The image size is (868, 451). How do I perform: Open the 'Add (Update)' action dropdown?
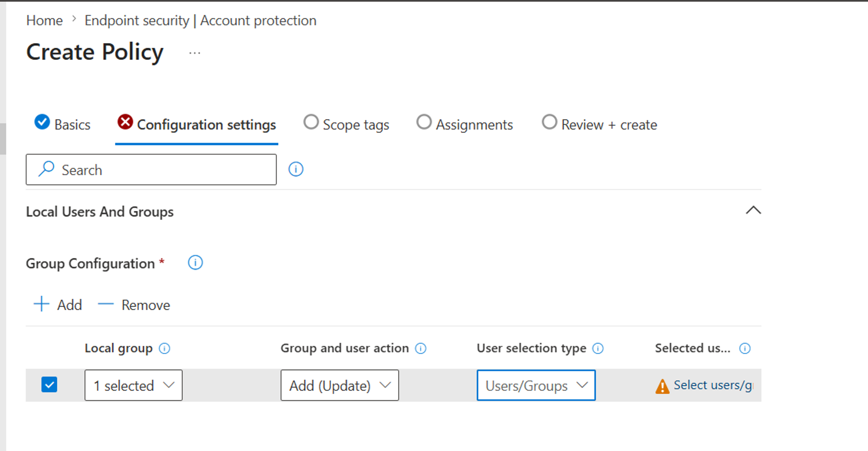click(x=340, y=385)
